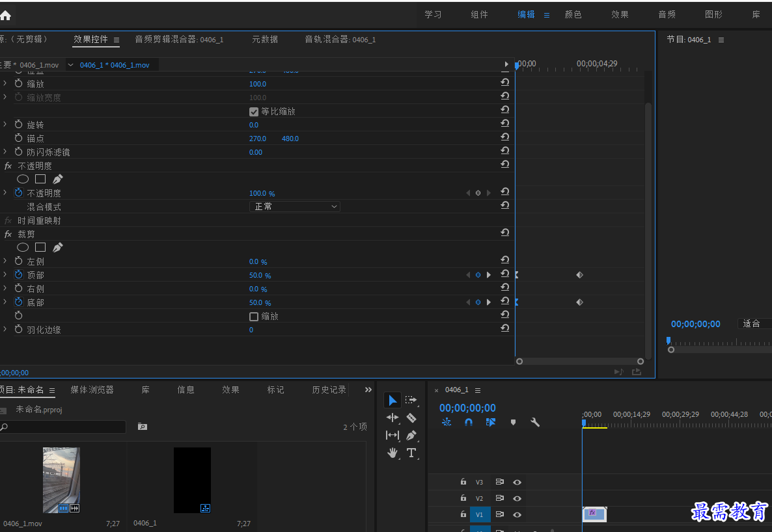Draw pen mask under 不透明度
This screenshot has width=772, height=532.
click(57, 179)
